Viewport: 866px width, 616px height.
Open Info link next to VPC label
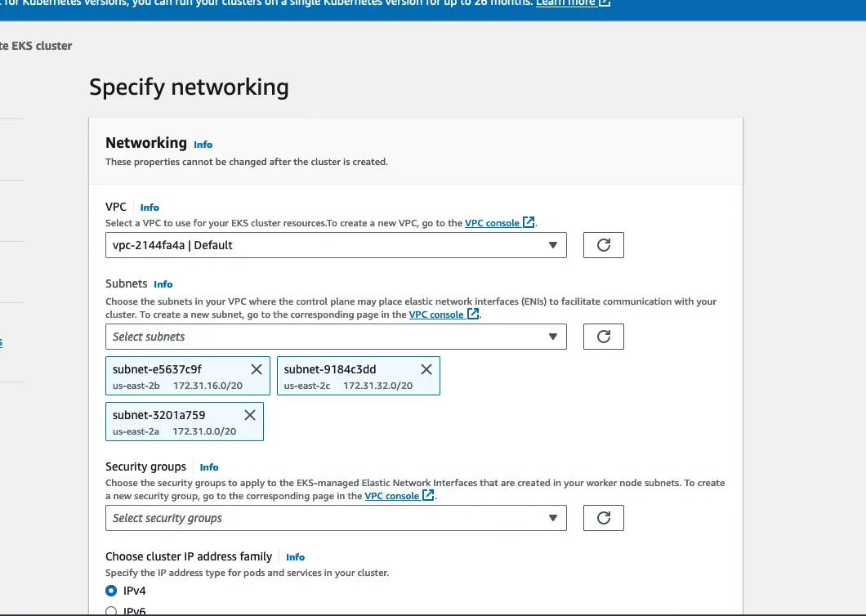[x=150, y=208]
